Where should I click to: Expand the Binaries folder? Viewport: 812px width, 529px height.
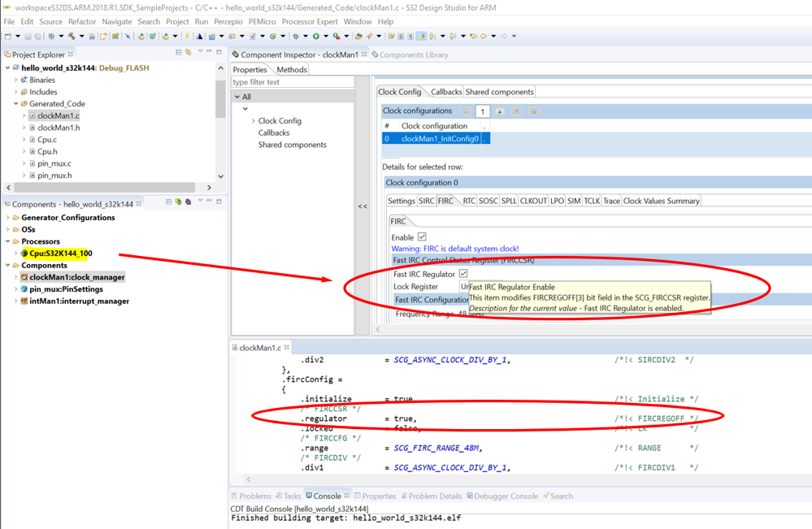(x=15, y=80)
